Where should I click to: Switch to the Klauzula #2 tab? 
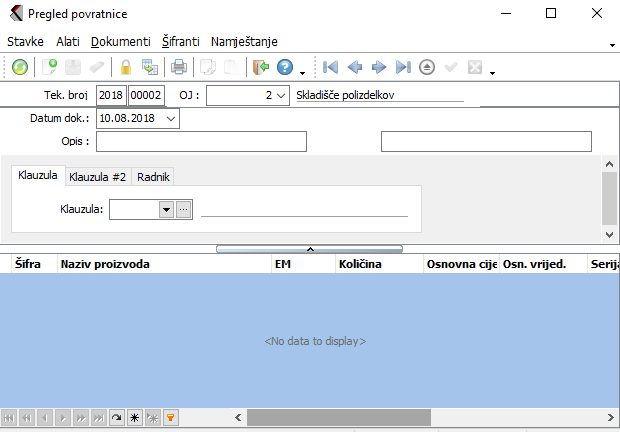98,177
